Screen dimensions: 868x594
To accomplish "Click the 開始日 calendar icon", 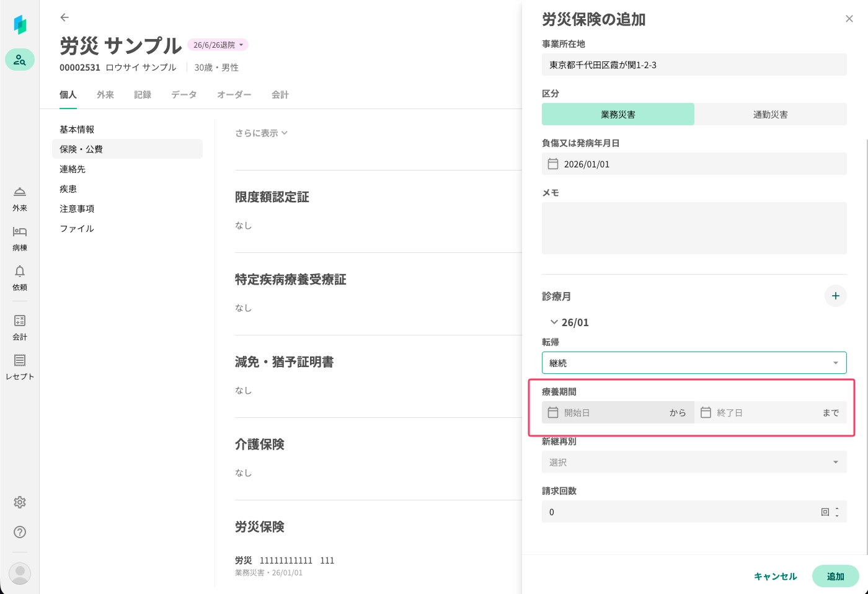I will [553, 412].
